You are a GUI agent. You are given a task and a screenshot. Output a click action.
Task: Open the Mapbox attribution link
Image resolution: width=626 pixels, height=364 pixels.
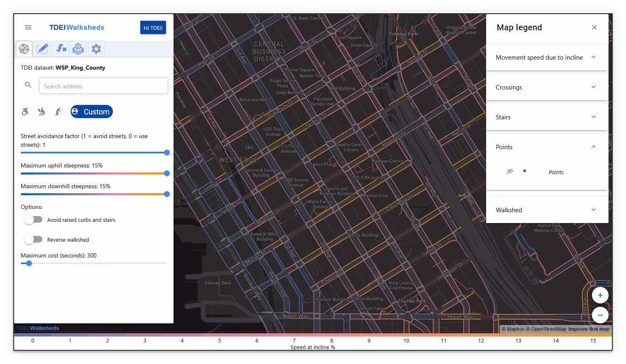tap(513, 329)
